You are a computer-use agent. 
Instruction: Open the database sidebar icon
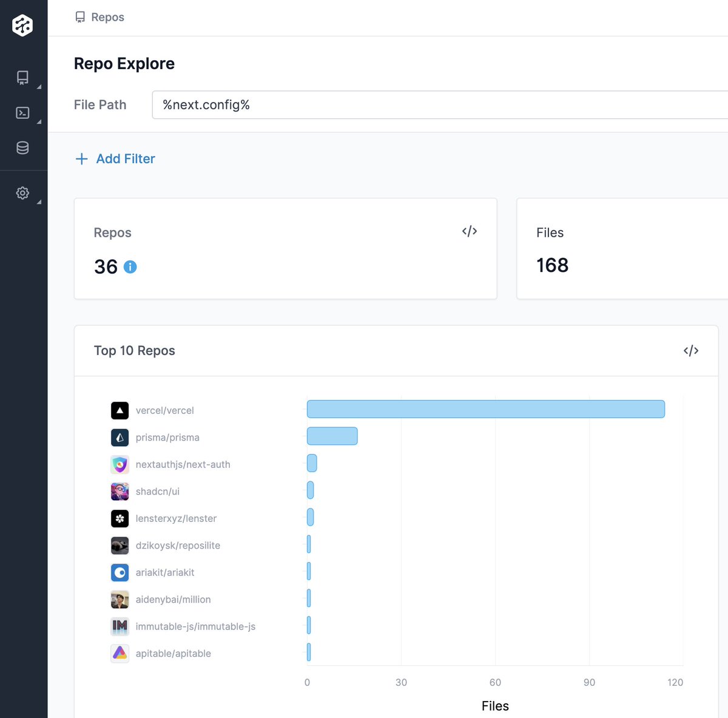click(x=22, y=147)
